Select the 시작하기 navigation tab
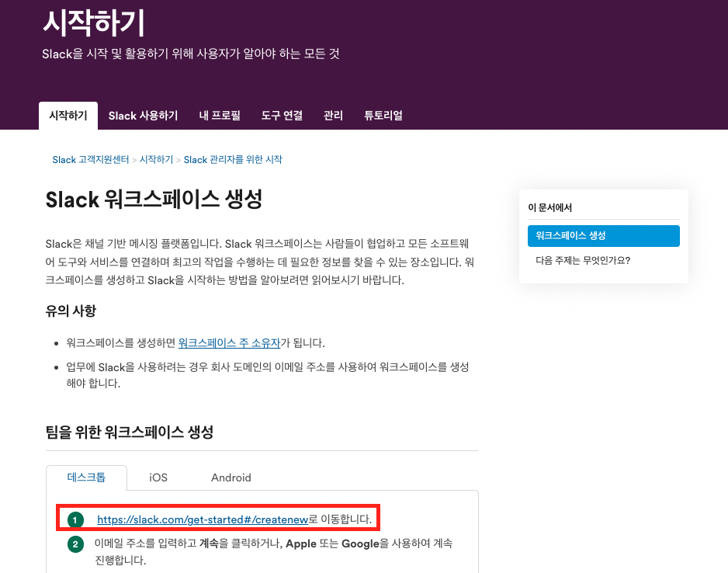 pyautogui.click(x=68, y=116)
